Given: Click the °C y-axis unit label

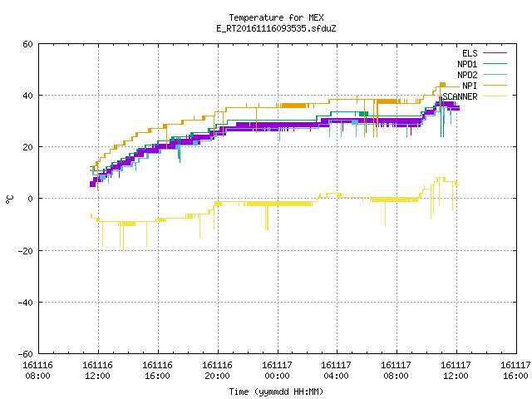Looking at the screenshot, I should (10, 199).
